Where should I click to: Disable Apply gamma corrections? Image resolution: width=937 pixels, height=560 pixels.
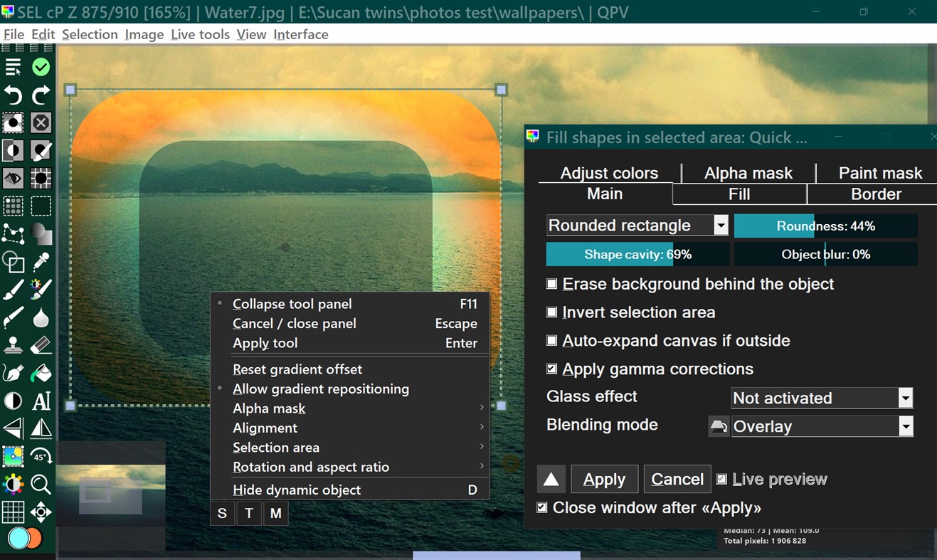[x=552, y=369]
